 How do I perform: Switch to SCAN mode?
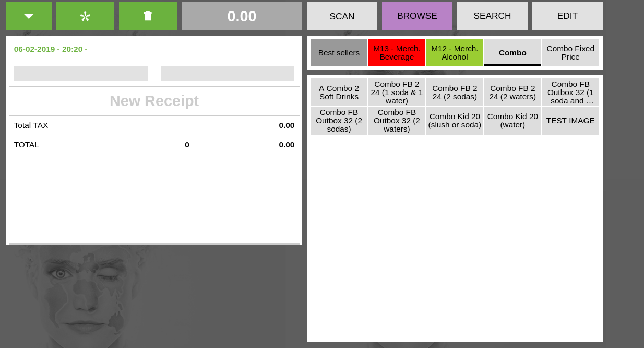342,16
